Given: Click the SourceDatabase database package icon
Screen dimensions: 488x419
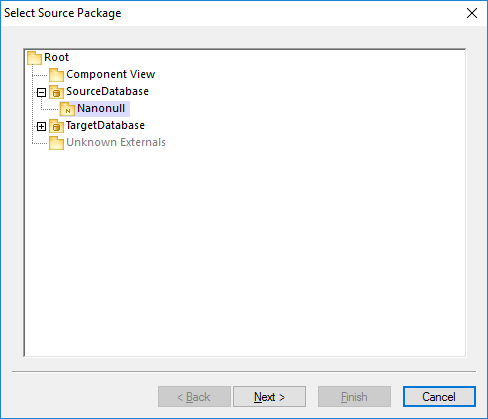Looking at the screenshot, I should 56,92.
